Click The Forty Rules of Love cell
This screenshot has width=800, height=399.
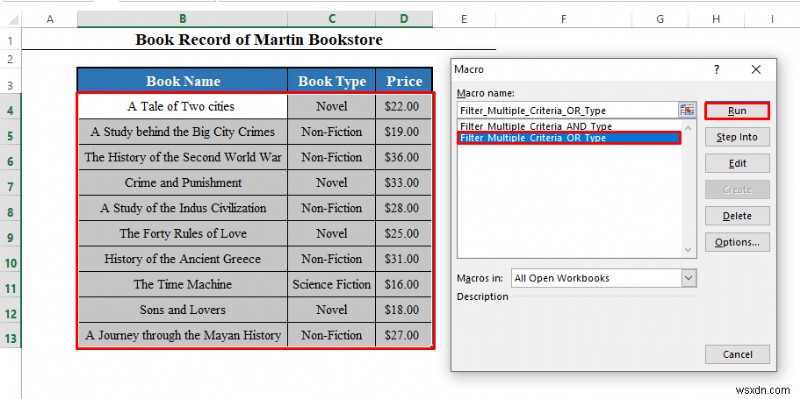point(183,234)
